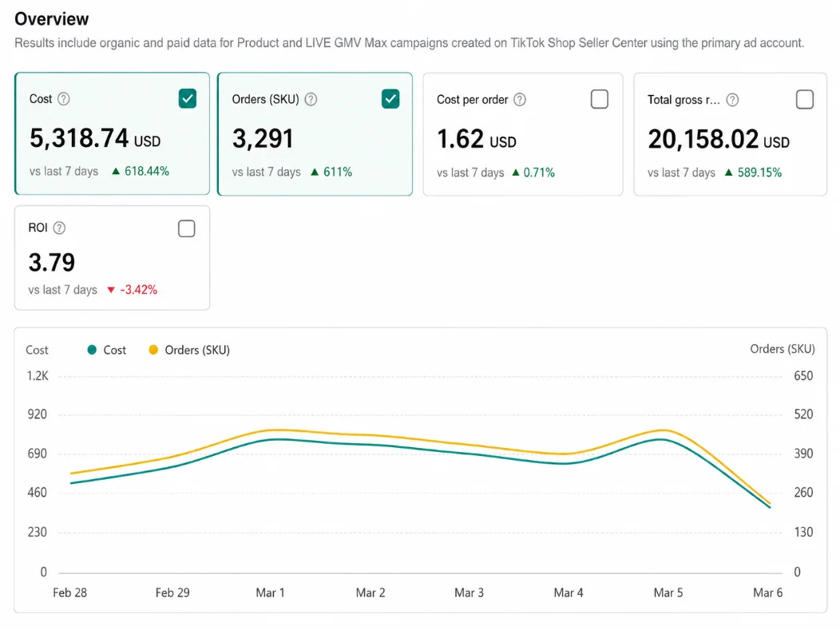The image size is (840, 630).
Task: Check the ROI metric checkbox
Action: tap(186, 228)
